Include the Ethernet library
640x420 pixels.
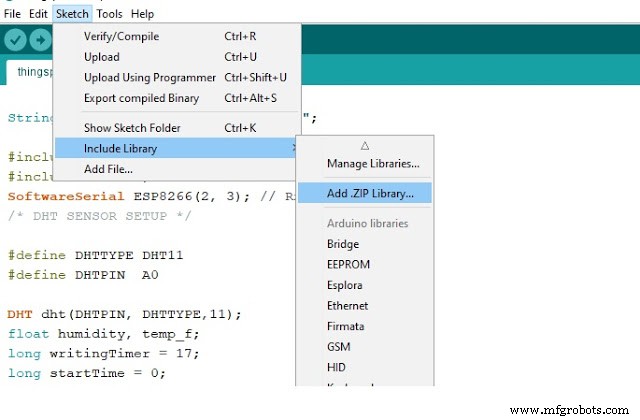(x=347, y=306)
